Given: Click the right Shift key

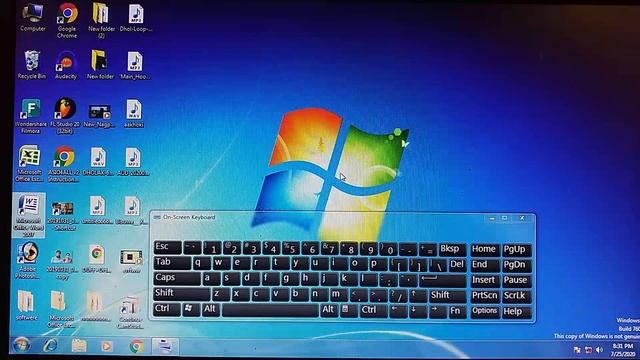Looking at the screenshot, I should tap(447, 296).
